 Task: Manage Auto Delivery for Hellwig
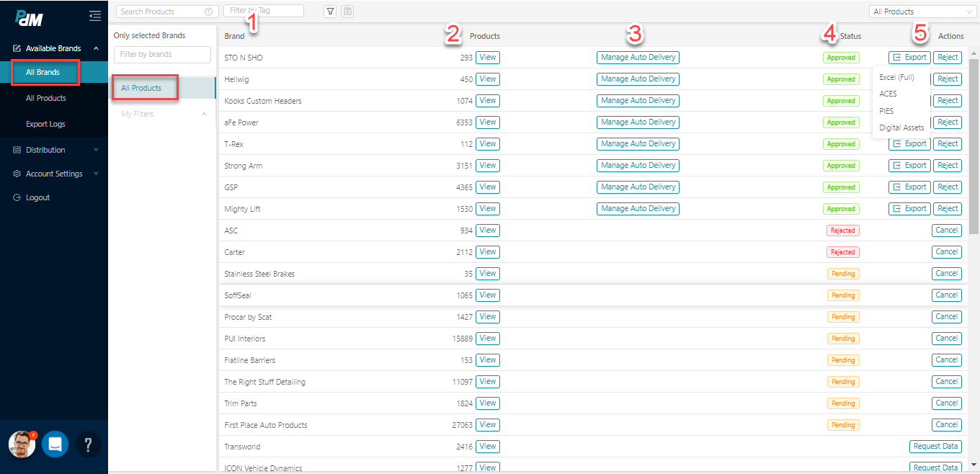point(638,79)
